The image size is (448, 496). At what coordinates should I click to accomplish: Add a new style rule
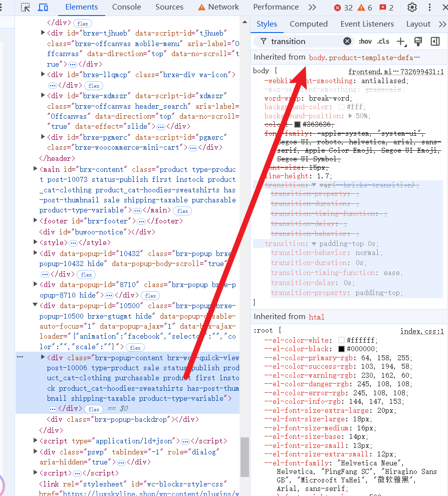point(401,42)
